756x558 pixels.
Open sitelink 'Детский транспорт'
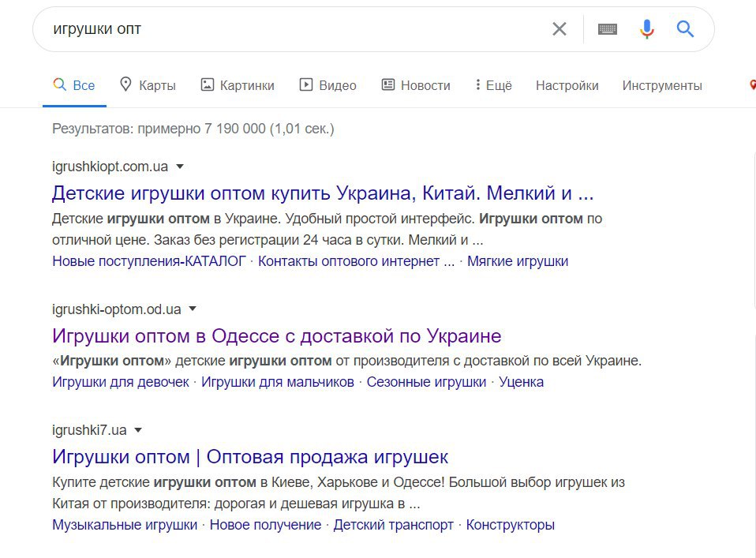pyautogui.click(x=394, y=525)
